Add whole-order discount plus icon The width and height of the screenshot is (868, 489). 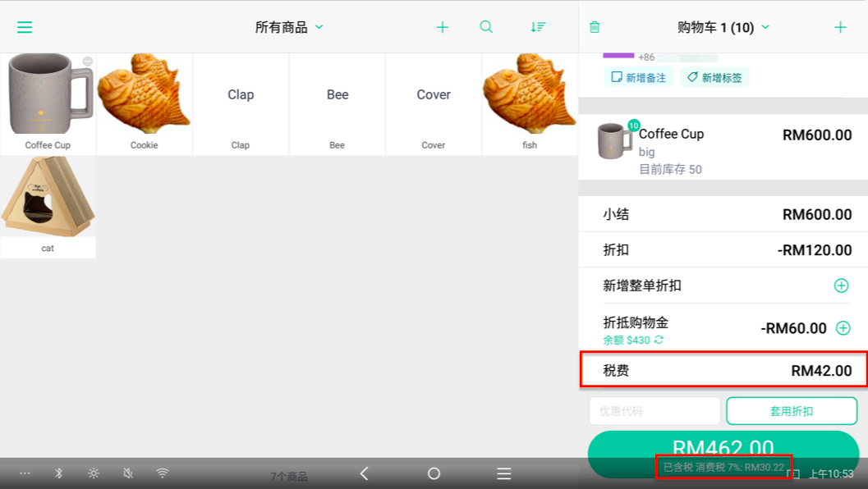point(842,286)
